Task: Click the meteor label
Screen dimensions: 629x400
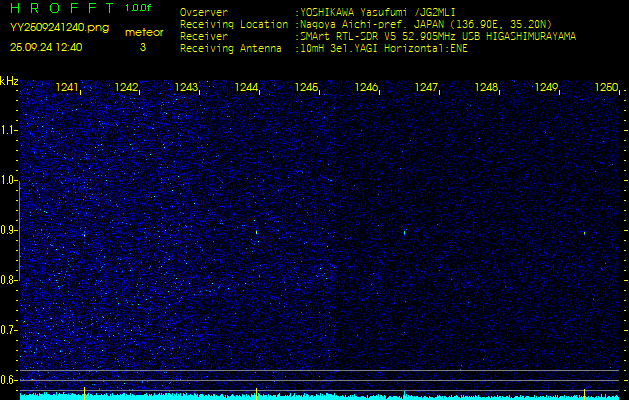Action: 144,33
